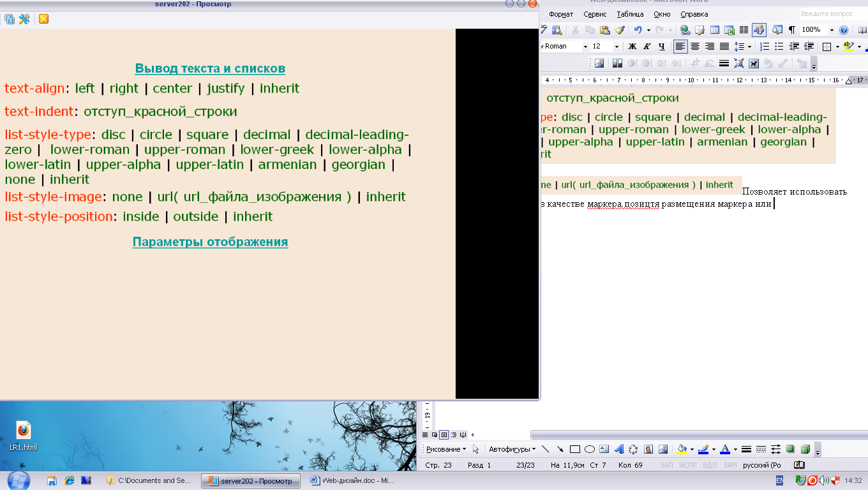
Task: Expand the Picture toolbar options arrow
Action: coord(814,64)
